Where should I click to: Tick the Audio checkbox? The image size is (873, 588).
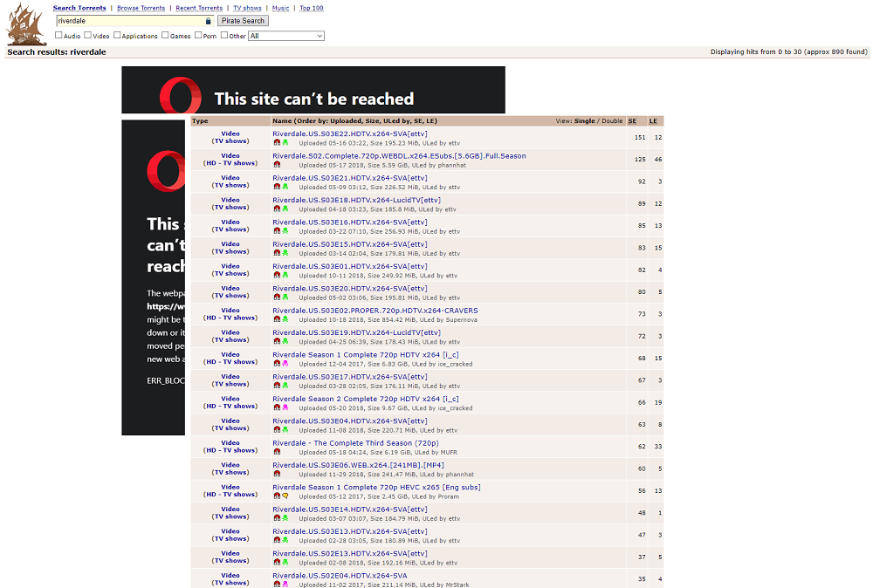(58, 35)
